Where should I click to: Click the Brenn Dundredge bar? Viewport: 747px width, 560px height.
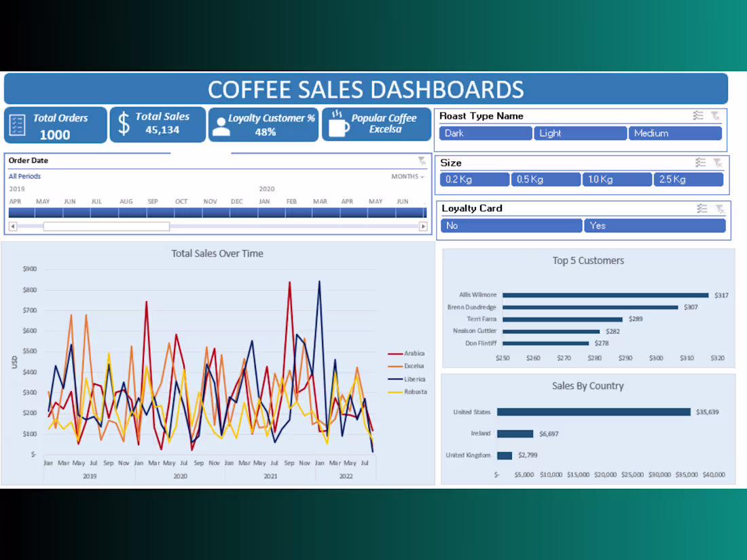[x=590, y=307]
